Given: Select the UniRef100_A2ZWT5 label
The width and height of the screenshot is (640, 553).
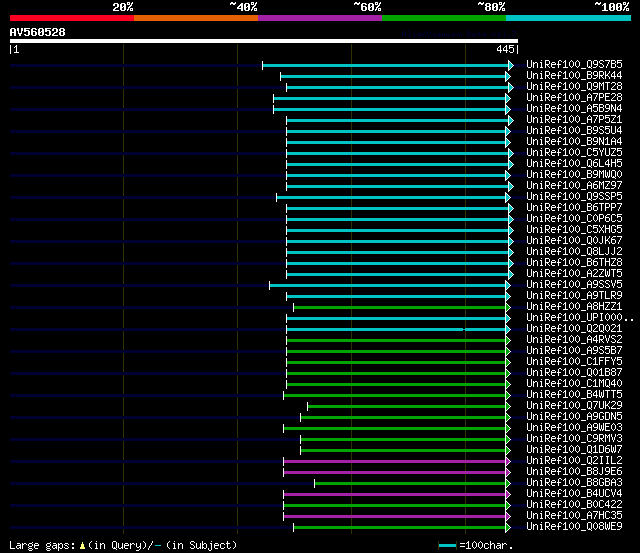Looking at the screenshot, I should pos(574,274).
